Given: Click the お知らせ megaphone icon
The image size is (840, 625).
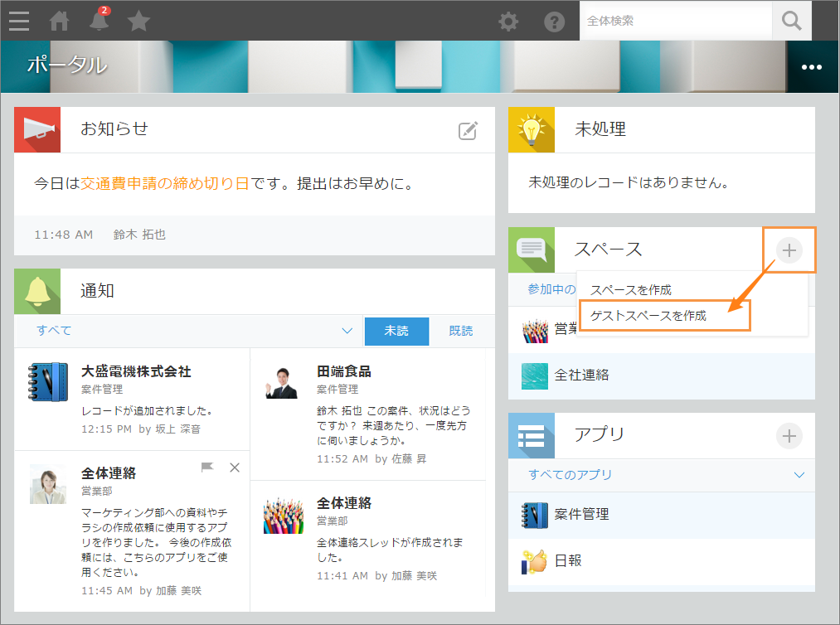Looking at the screenshot, I should point(36,130).
